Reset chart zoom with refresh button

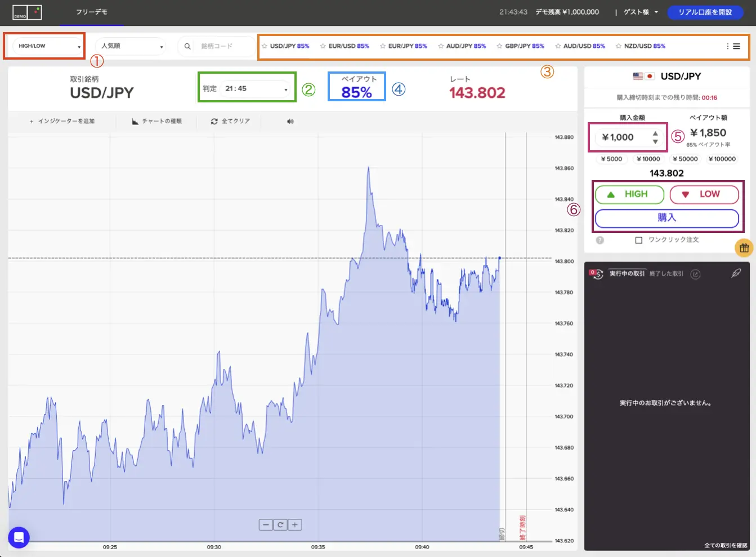280,525
